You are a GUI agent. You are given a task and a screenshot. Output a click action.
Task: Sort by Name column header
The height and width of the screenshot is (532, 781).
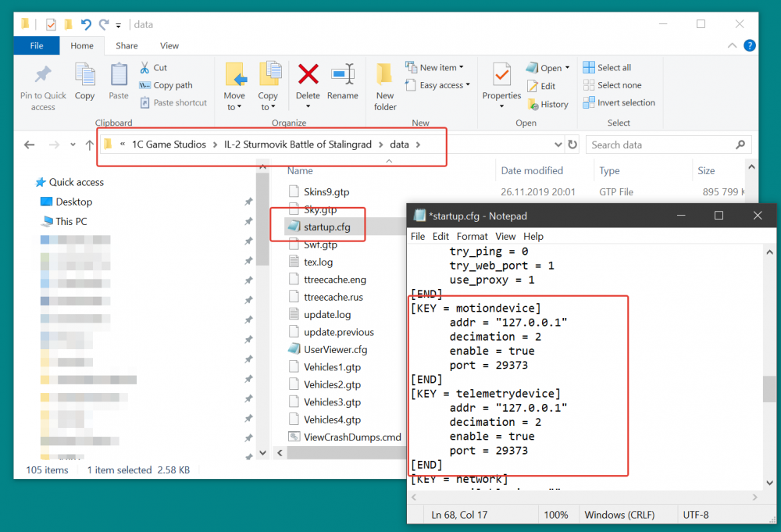tap(300, 171)
